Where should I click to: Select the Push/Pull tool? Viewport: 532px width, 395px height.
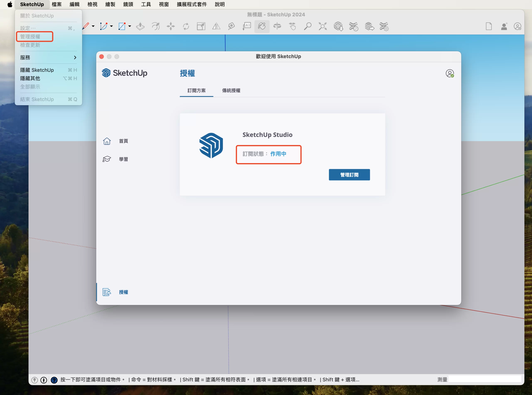coord(140,26)
